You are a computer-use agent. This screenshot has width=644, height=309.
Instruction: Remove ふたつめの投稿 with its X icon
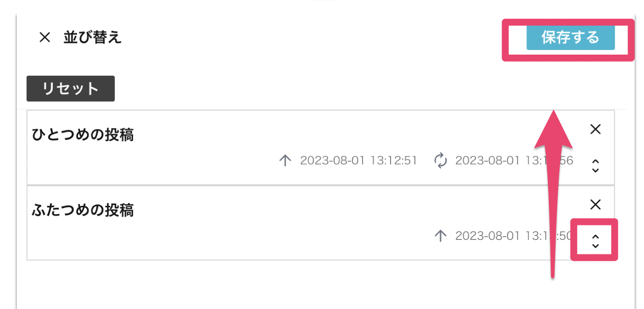[x=595, y=204]
